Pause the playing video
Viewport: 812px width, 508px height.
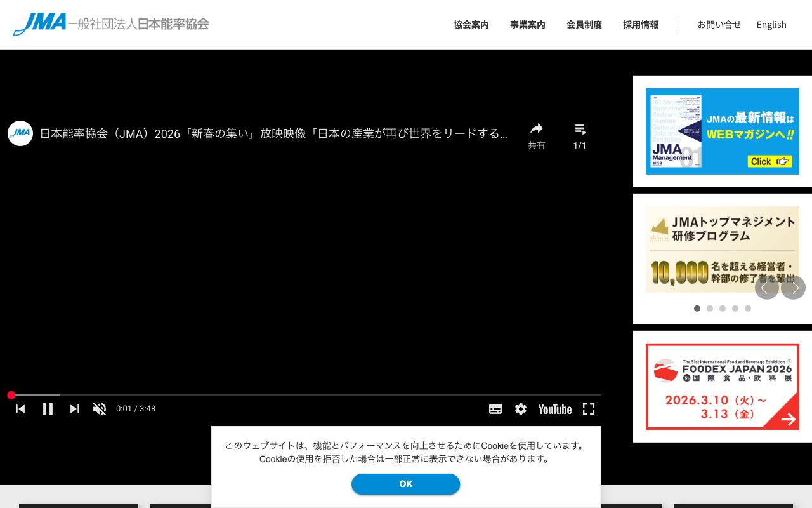[x=48, y=409]
